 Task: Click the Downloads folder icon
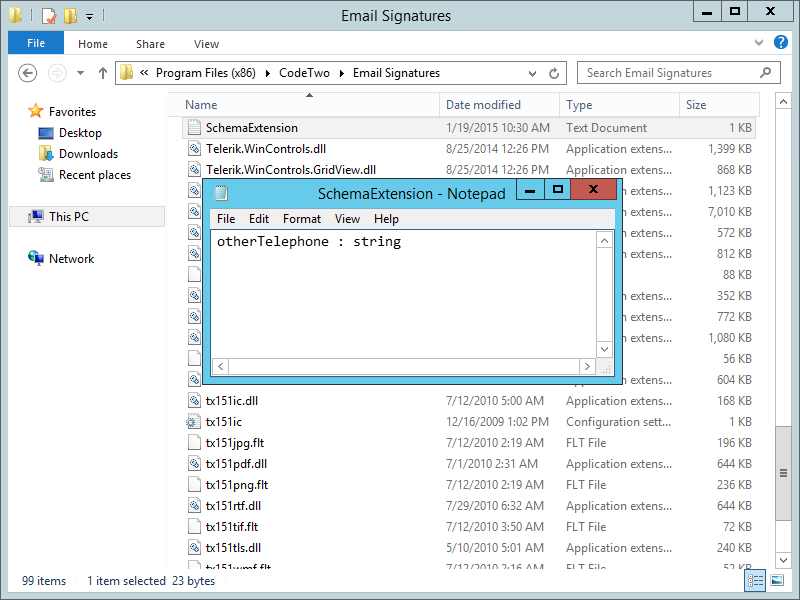pos(46,154)
